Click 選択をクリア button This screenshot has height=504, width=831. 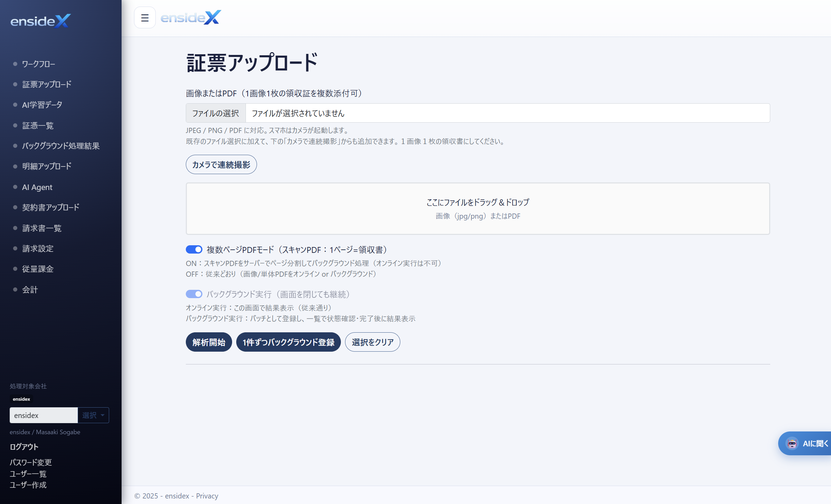tap(373, 342)
